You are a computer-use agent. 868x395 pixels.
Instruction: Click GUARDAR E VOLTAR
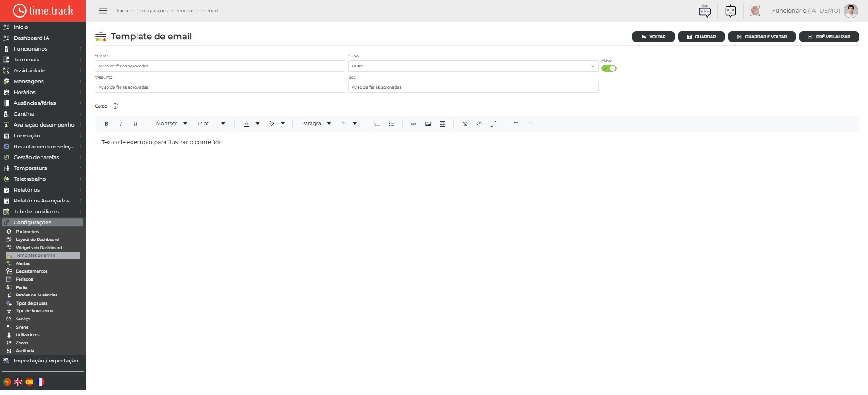[762, 37]
